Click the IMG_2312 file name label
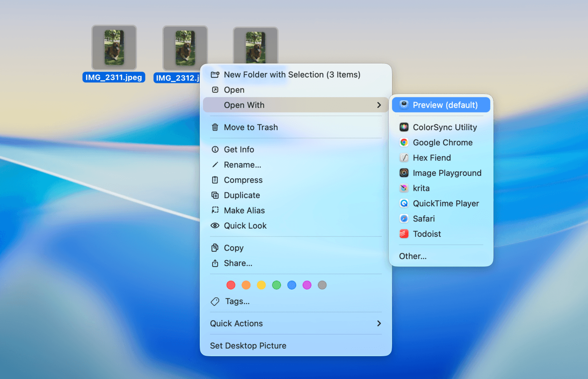588x379 pixels. click(177, 78)
